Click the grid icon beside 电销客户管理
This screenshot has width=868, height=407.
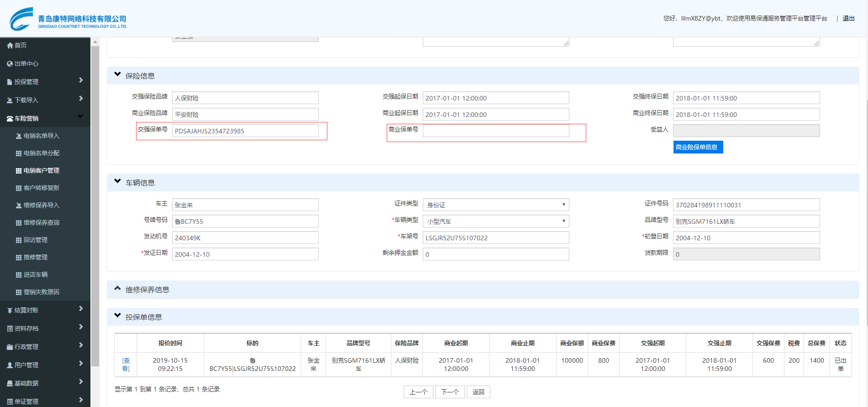19,170
